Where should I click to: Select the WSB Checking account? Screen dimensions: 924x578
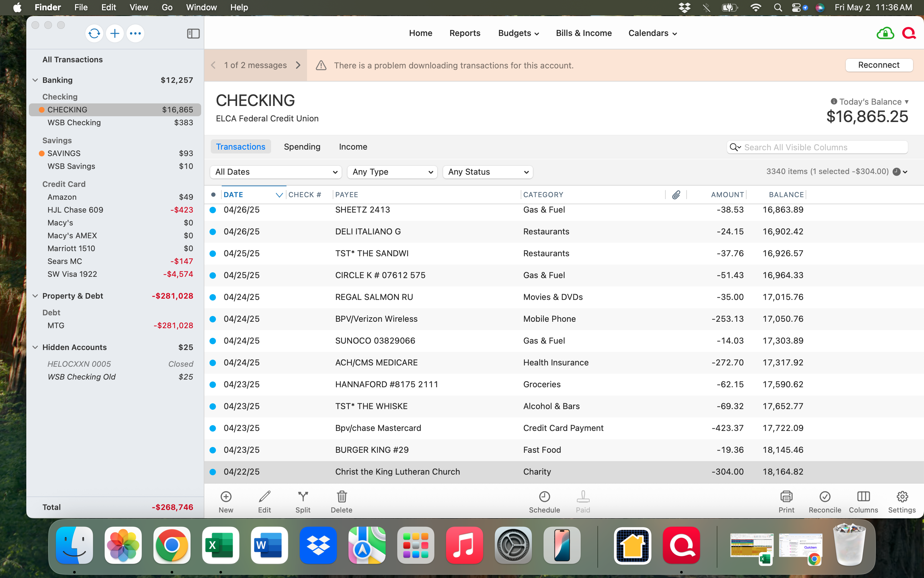pos(115,123)
